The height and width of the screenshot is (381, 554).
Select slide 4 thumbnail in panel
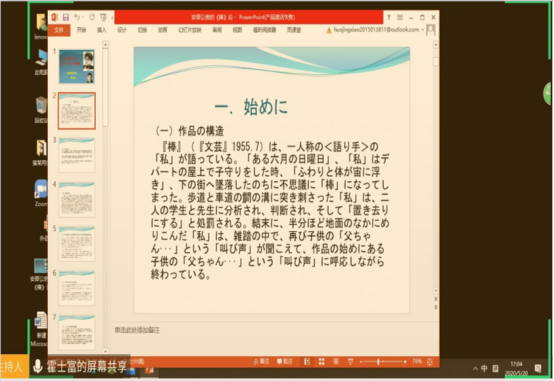pyautogui.click(x=76, y=199)
